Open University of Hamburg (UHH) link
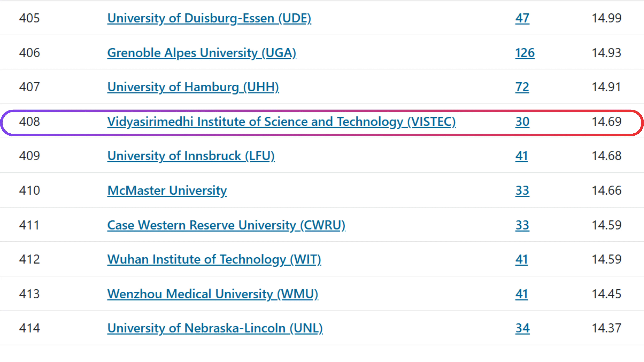This screenshot has height=362, width=644. coord(193,87)
